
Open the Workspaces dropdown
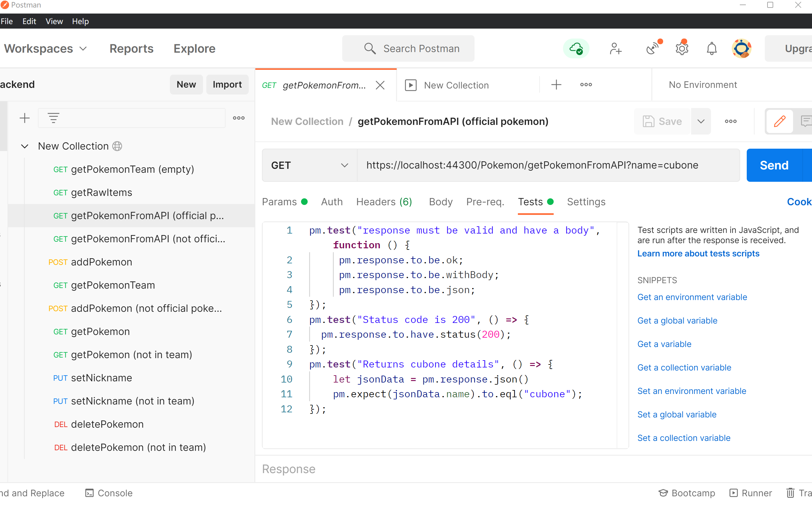pyautogui.click(x=46, y=48)
